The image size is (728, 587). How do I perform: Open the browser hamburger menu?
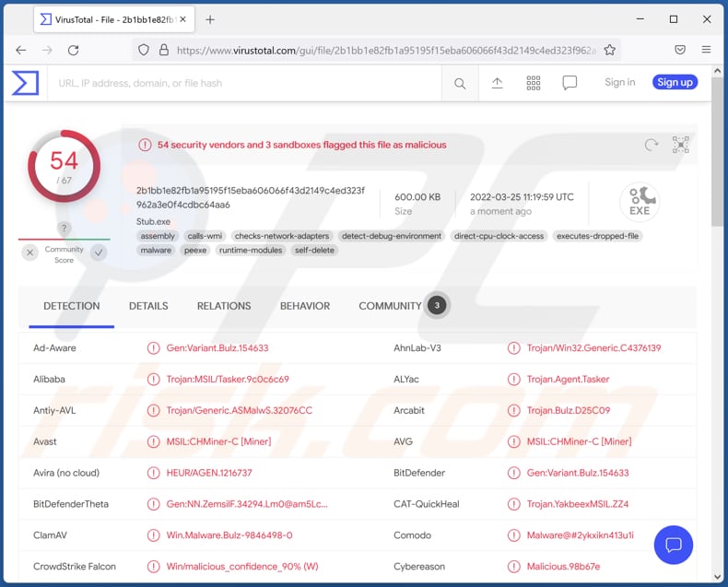coord(706,50)
